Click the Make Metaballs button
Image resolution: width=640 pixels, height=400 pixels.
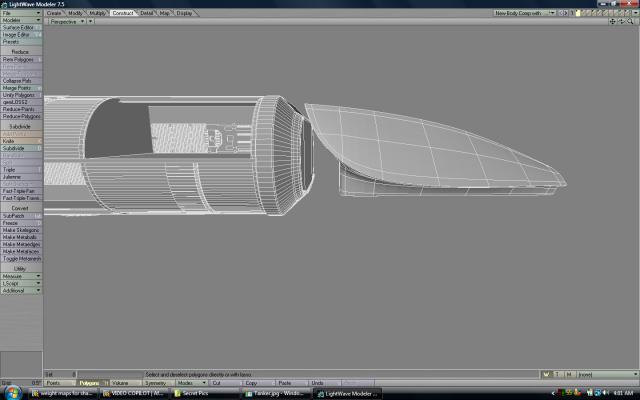pyautogui.click(x=21, y=236)
